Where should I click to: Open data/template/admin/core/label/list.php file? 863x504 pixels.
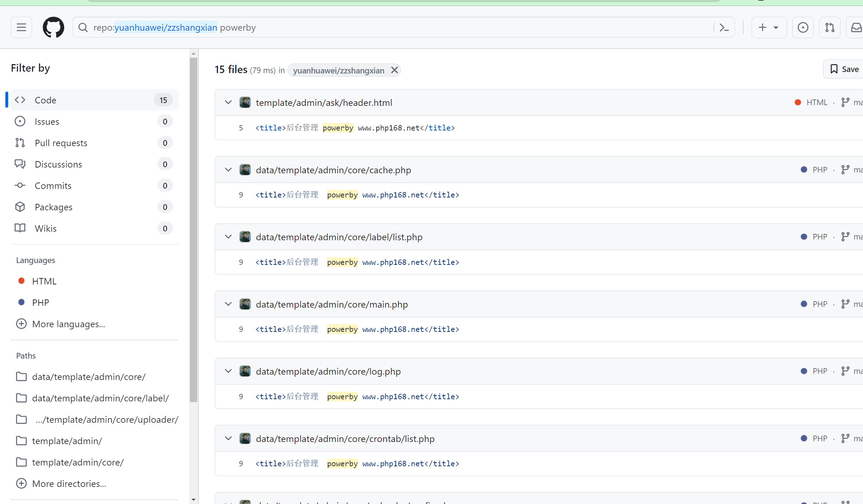[x=339, y=237]
